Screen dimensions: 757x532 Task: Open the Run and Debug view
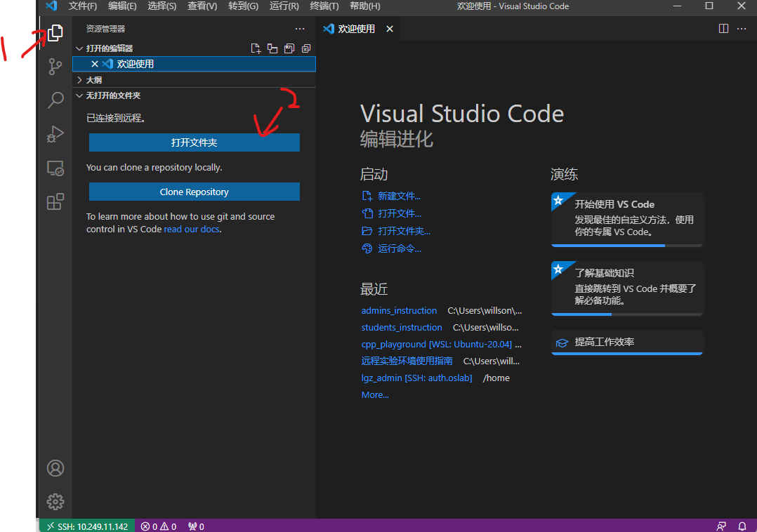pyautogui.click(x=55, y=134)
